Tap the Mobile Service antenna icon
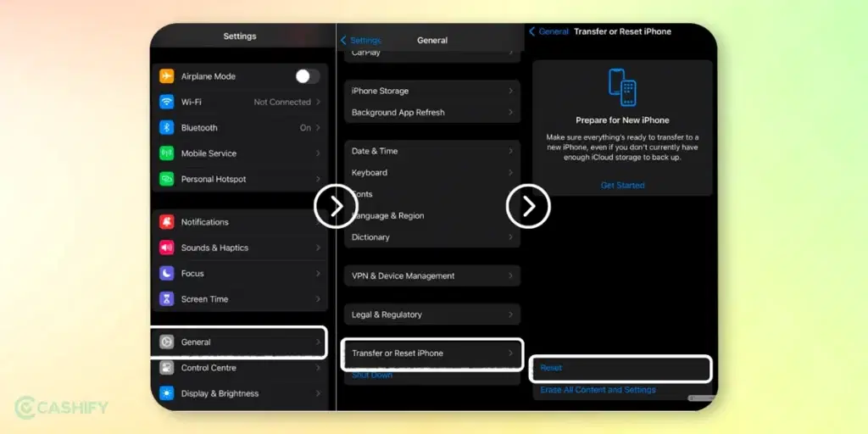 pos(167,153)
